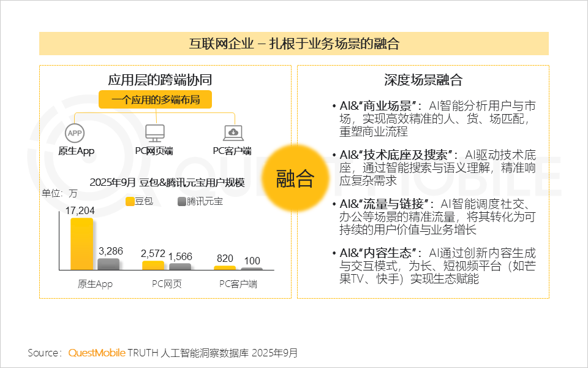The height and width of the screenshot is (368, 588).
Task: Select the monitor icon for PC网页端
Action: tap(155, 132)
